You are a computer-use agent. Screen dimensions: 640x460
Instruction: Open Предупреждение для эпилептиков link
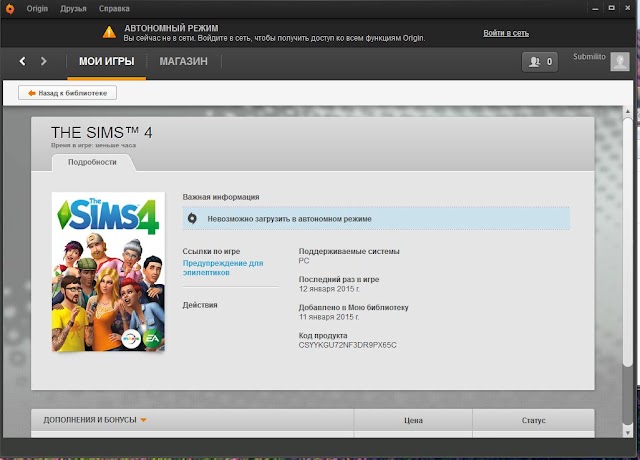tap(223, 268)
